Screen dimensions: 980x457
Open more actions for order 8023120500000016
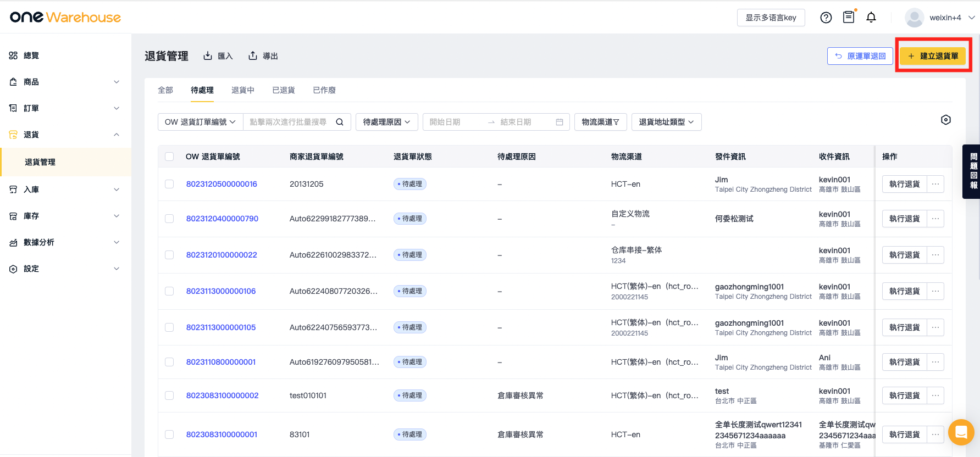tap(935, 184)
